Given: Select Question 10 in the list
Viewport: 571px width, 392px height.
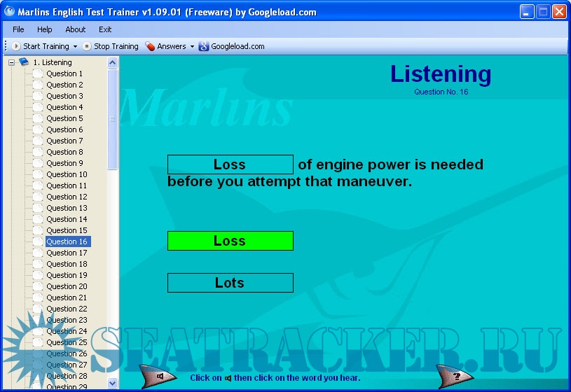Looking at the screenshot, I should [67, 174].
